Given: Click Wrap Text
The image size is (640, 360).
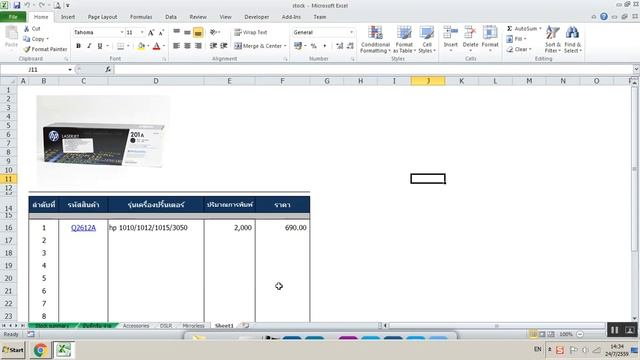Looking at the screenshot, I should click(x=251, y=32).
